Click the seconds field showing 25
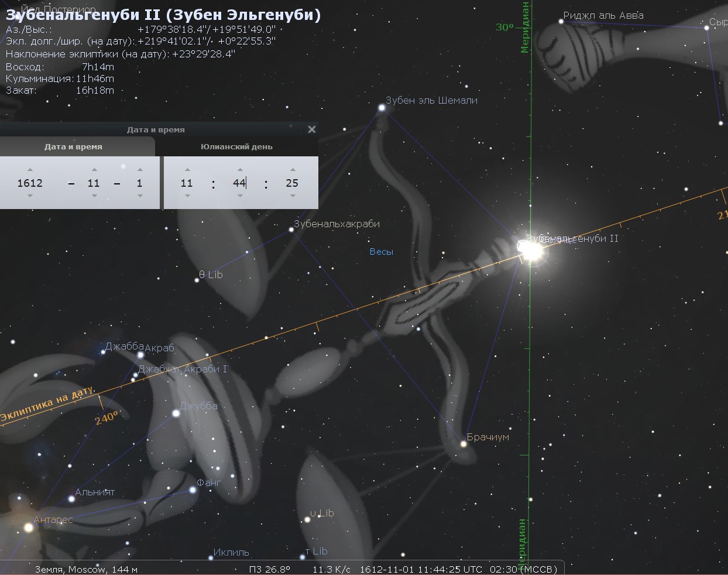Screen dimensions: 728x575 tap(292, 183)
